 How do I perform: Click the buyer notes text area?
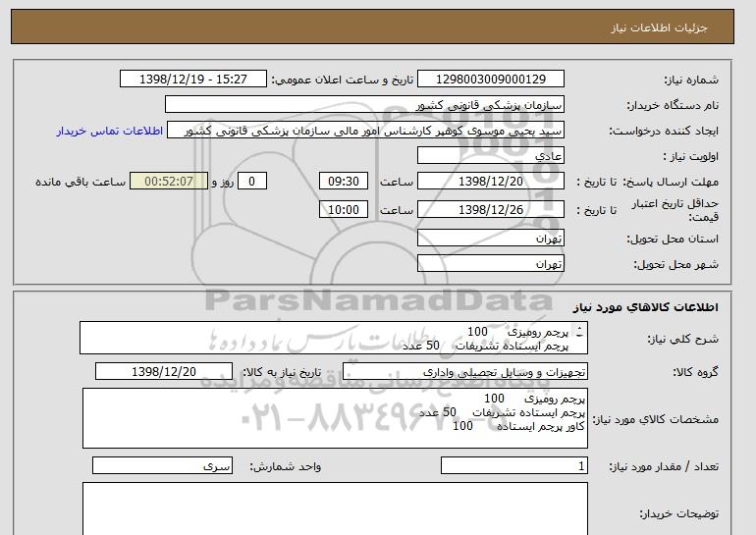[x=335, y=508]
